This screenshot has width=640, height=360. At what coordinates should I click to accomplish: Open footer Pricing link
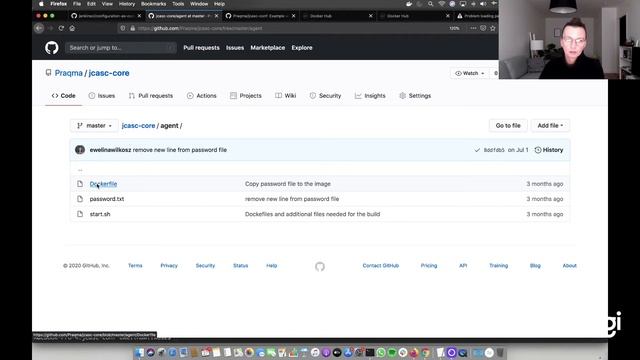pyautogui.click(x=429, y=266)
